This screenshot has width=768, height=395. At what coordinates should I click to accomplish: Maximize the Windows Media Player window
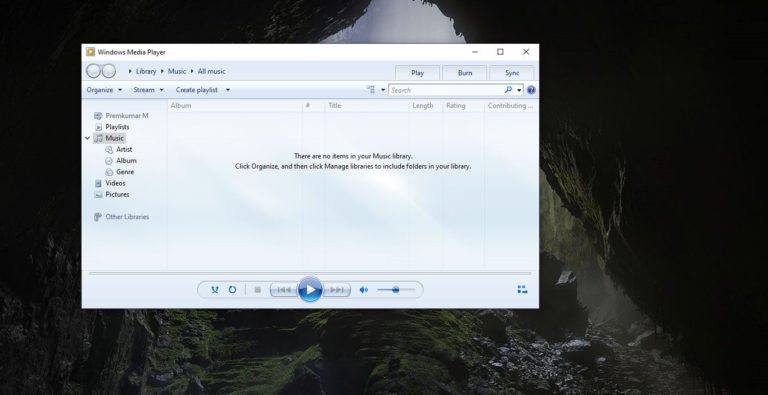pyautogui.click(x=500, y=52)
